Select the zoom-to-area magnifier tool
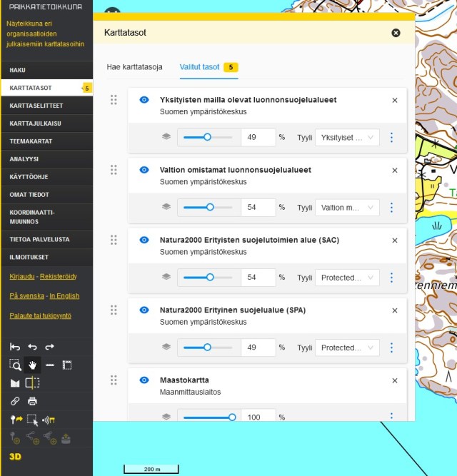Screen dimensions: 457x476 tap(15, 365)
